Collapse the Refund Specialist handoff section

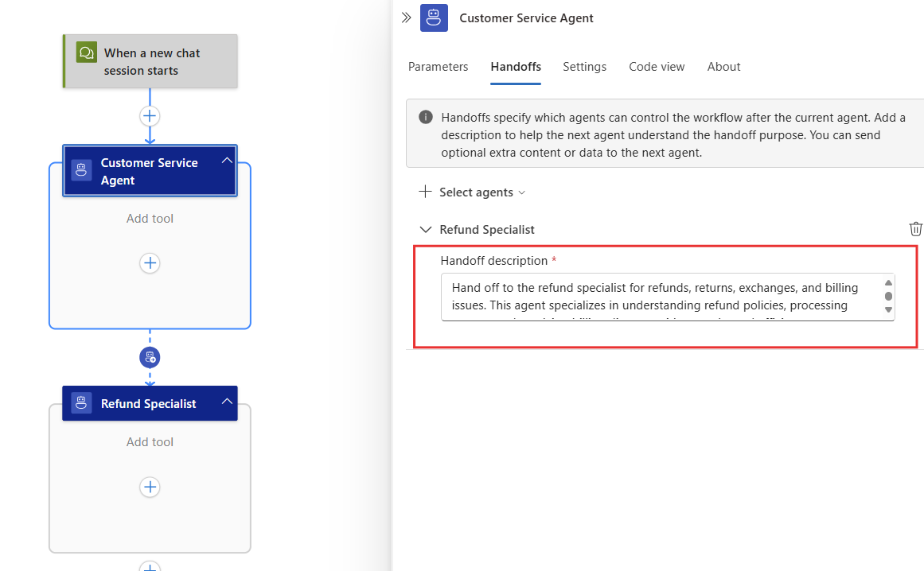point(425,229)
